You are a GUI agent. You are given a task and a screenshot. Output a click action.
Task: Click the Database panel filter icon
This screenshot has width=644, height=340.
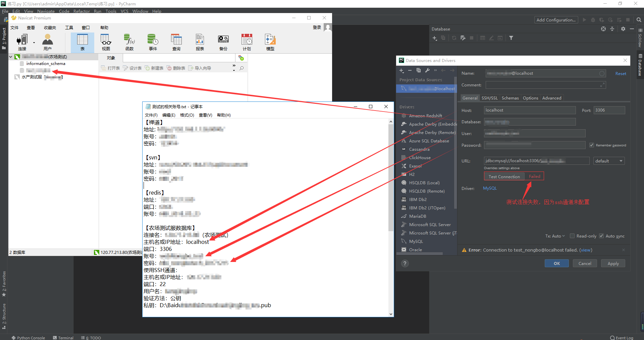click(x=511, y=38)
